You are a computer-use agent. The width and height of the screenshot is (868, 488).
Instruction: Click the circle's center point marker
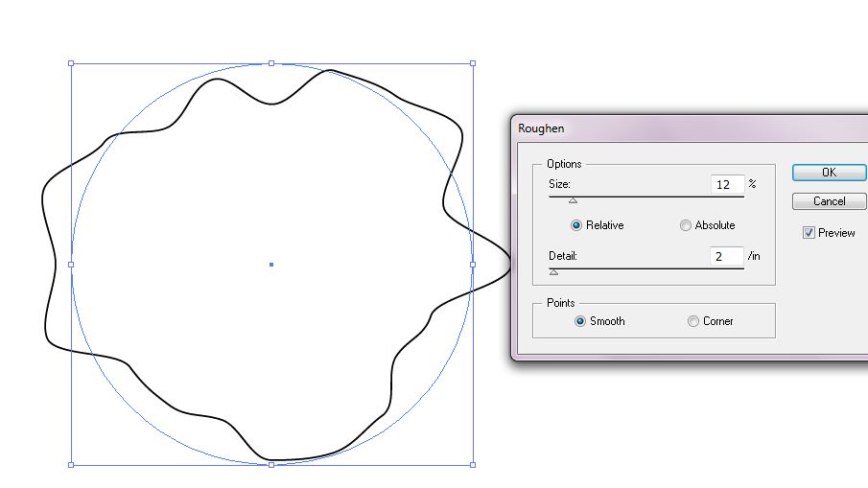click(x=271, y=265)
